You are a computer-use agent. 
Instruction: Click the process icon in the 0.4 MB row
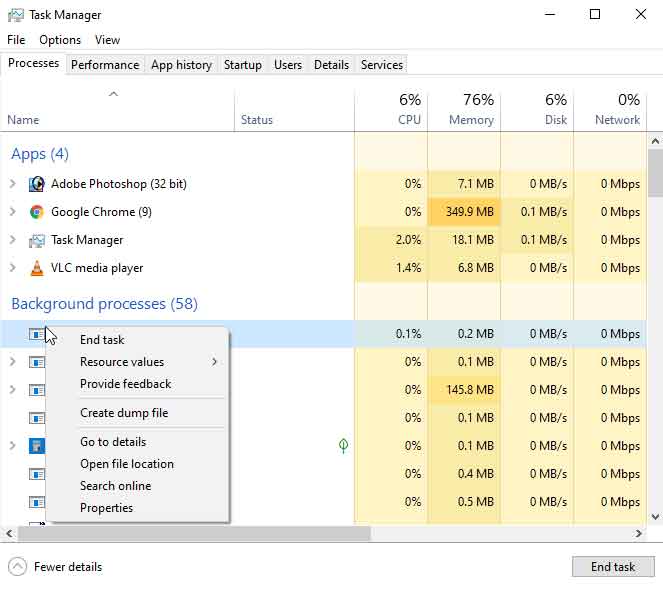coord(37,474)
